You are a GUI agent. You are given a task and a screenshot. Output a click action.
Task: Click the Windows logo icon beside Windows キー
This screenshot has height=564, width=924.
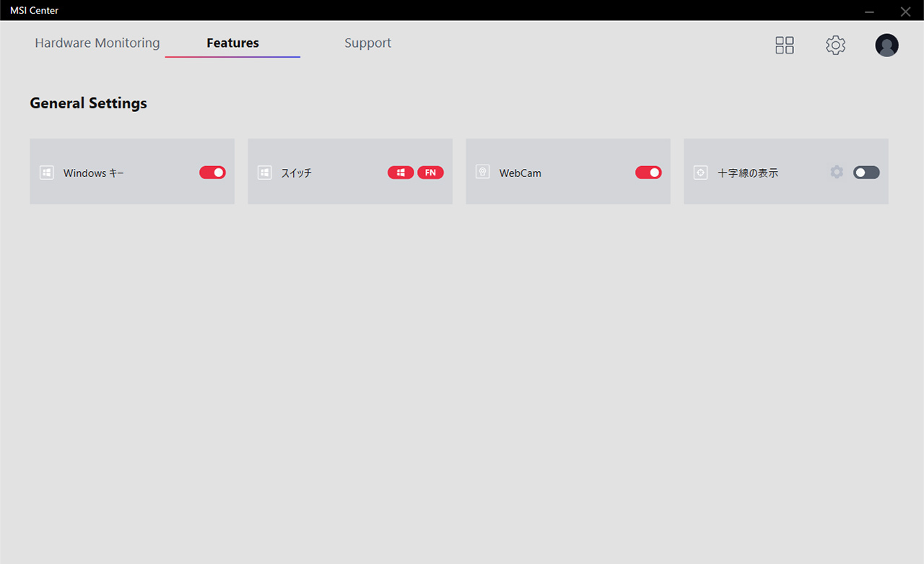pos(47,173)
